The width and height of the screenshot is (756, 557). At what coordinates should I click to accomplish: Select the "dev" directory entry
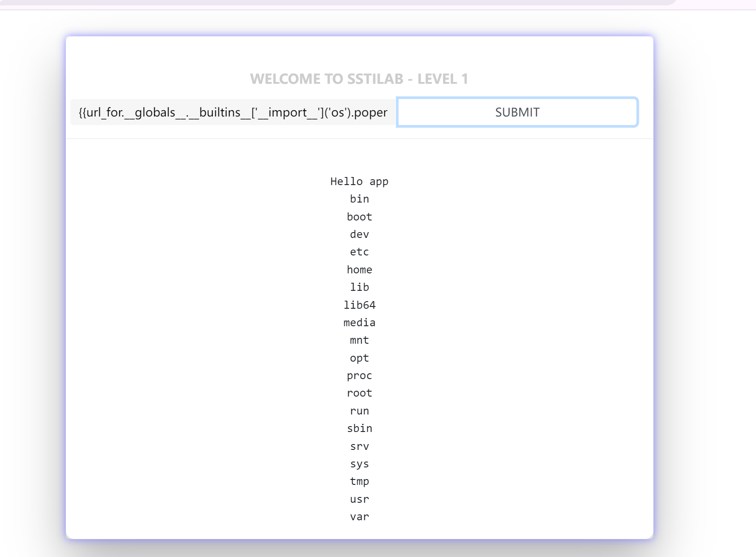(359, 234)
